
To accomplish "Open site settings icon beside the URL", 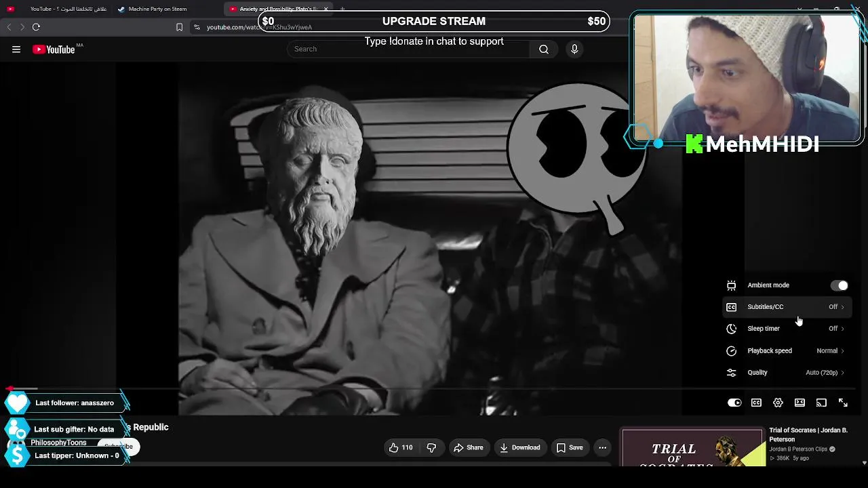I will pyautogui.click(x=197, y=27).
